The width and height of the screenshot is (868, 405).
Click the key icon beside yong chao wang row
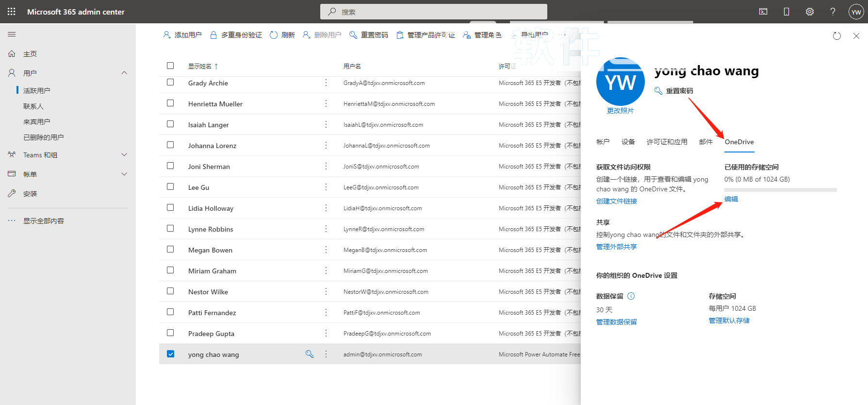[309, 354]
